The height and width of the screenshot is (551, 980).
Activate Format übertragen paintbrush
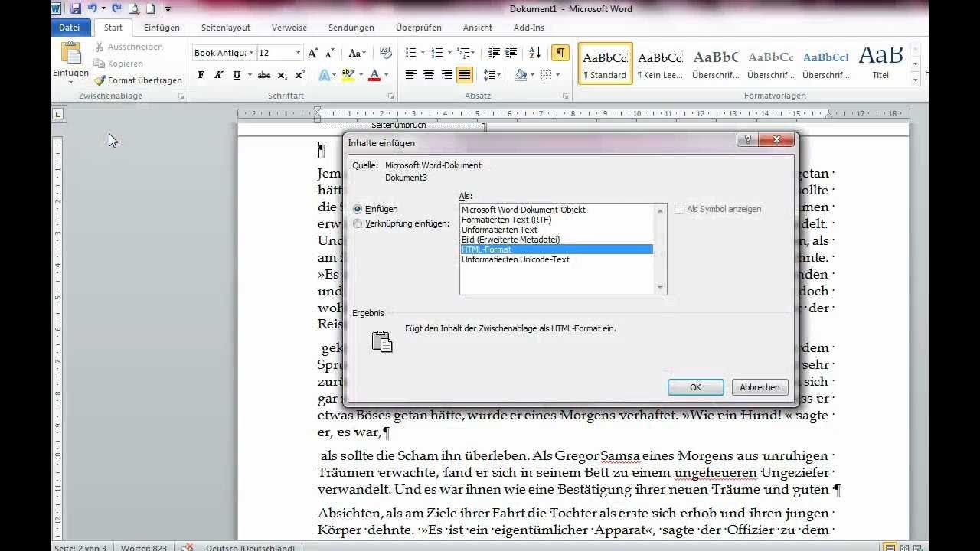(139, 80)
